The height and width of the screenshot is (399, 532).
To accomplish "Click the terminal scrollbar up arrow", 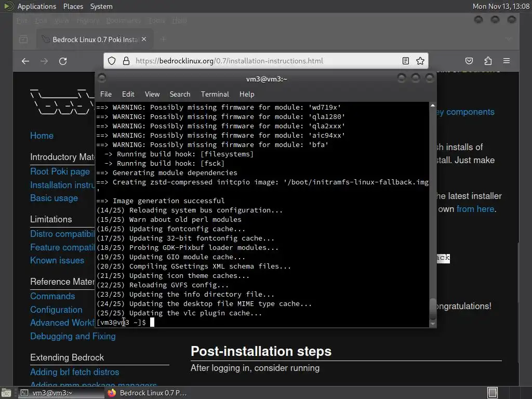I will pos(433,105).
